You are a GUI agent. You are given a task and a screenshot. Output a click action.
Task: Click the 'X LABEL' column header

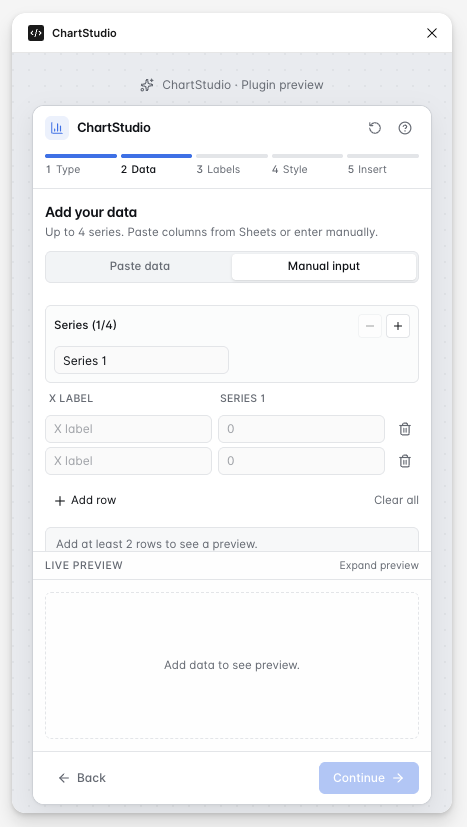[71, 399]
